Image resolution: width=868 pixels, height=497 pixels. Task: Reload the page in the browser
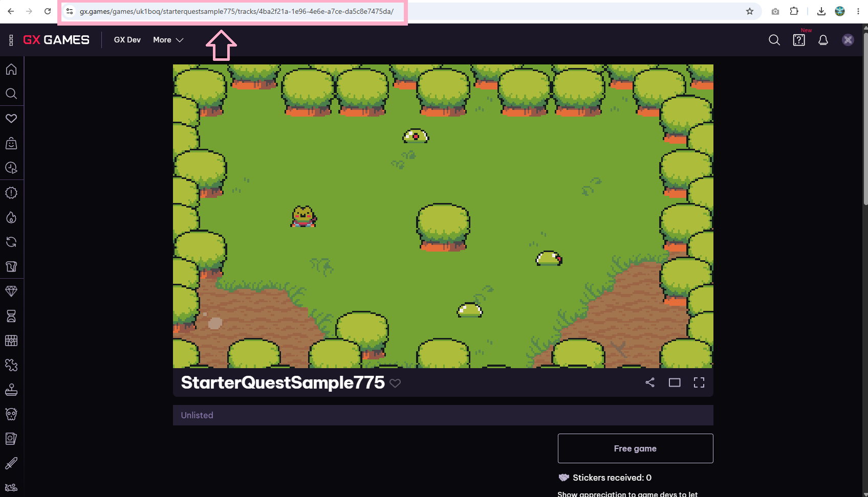point(48,11)
